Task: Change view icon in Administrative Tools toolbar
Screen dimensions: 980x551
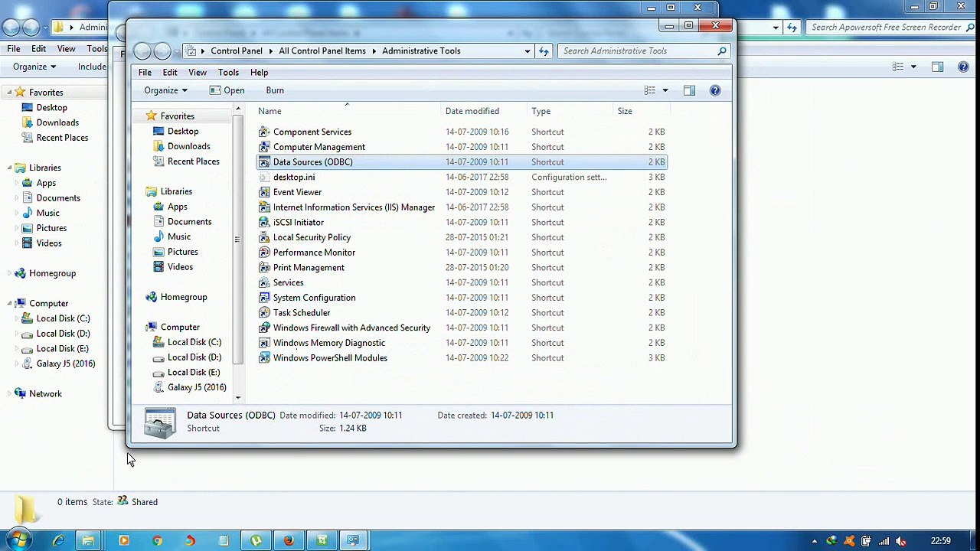Action: [650, 90]
